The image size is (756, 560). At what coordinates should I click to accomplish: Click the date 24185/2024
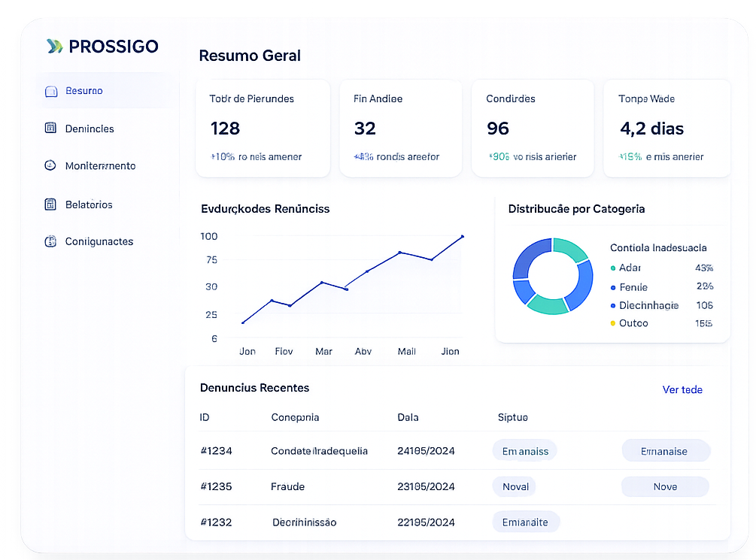click(x=426, y=451)
